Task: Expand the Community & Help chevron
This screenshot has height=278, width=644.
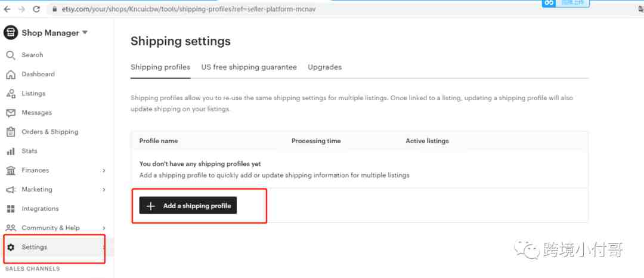Action: click(x=104, y=228)
